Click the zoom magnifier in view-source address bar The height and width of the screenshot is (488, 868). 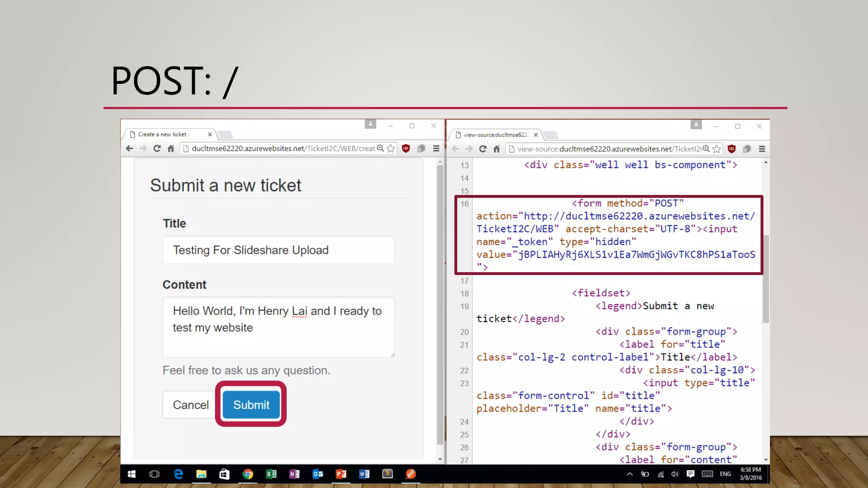tap(706, 149)
